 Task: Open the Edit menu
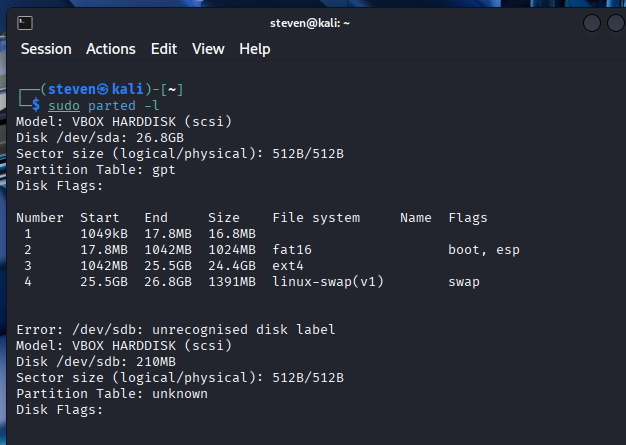coord(164,49)
